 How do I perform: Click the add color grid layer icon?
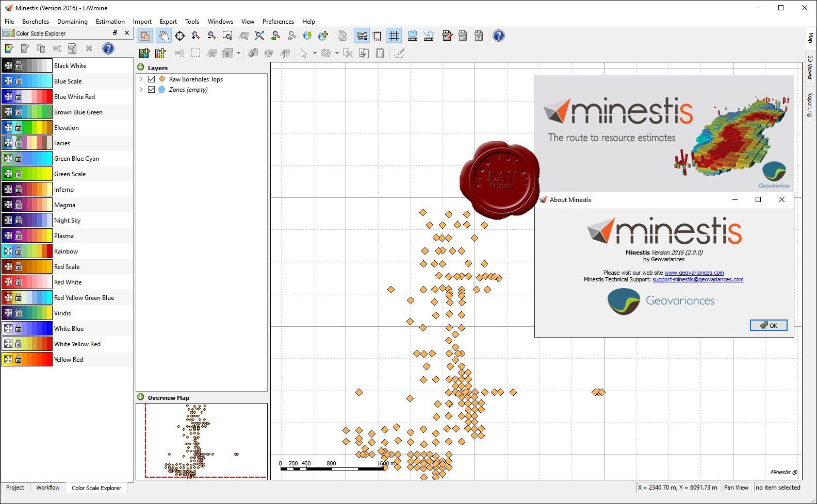[160, 53]
